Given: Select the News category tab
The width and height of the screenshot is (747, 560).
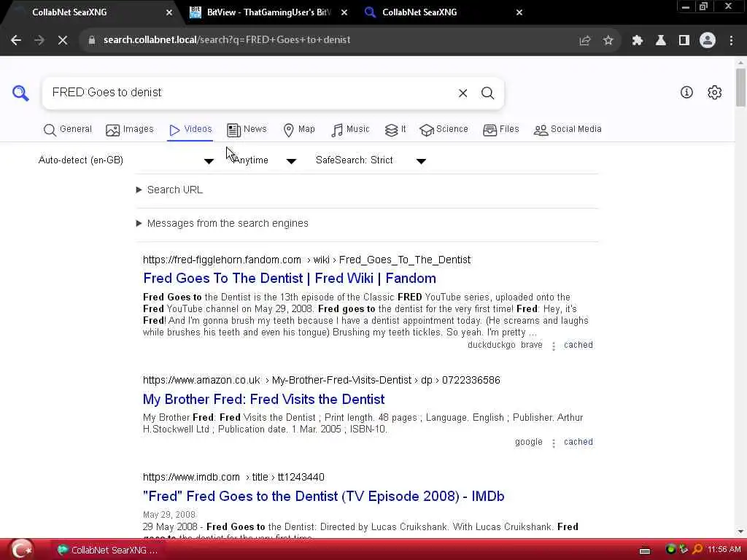Looking at the screenshot, I should (x=247, y=129).
